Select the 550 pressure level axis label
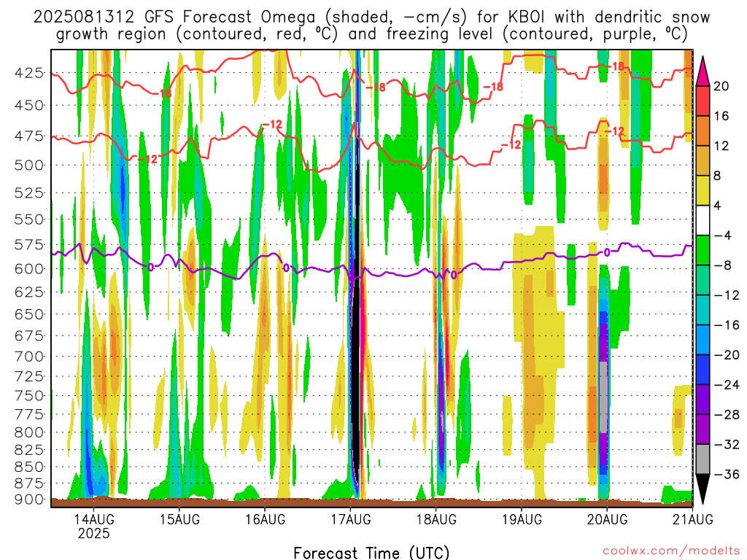 coord(29,219)
